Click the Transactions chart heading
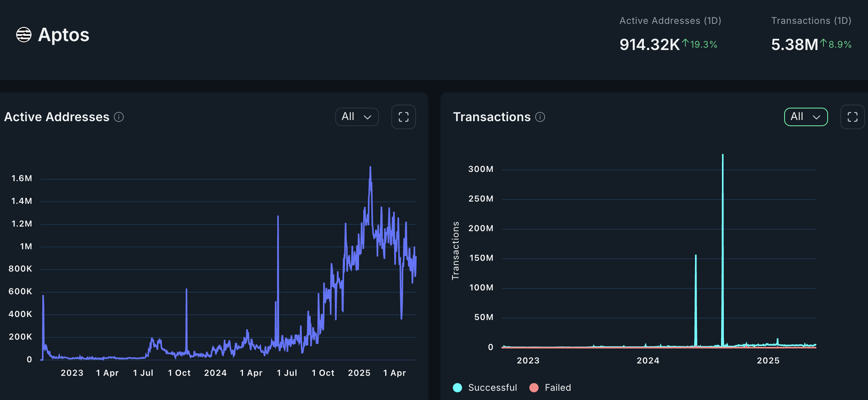 [x=492, y=117]
